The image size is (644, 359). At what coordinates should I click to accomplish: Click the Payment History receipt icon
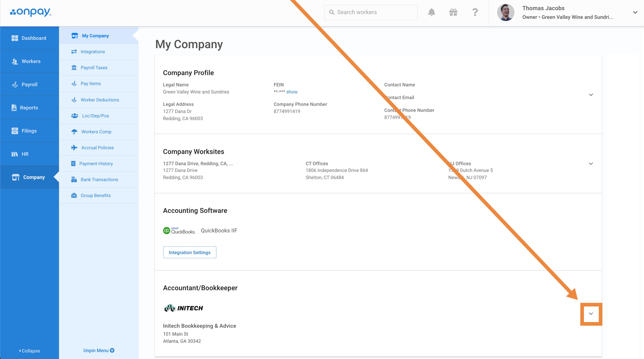coord(73,164)
